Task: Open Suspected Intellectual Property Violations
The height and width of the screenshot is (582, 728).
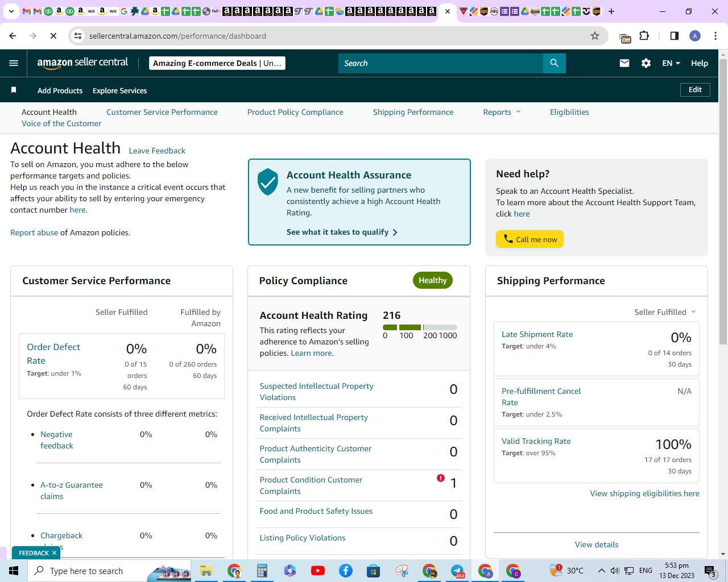Action: (316, 392)
